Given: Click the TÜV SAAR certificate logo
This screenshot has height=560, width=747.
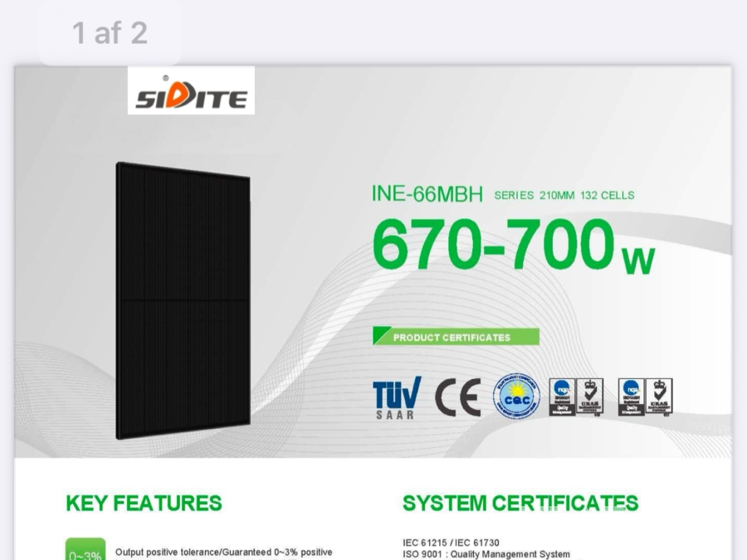Looking at the screenshot, I should pos(397,397).
